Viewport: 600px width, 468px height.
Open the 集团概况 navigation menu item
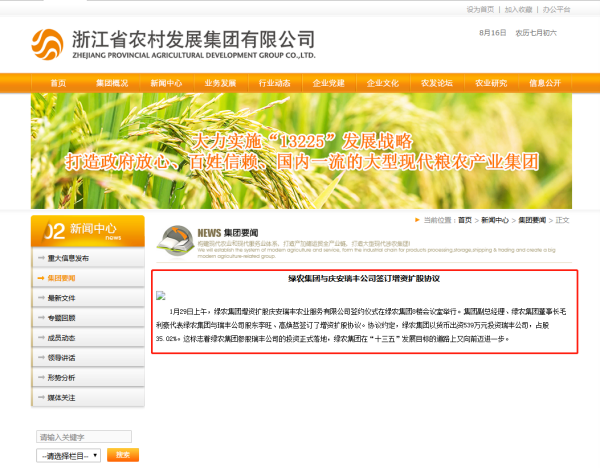click(112, 83)
